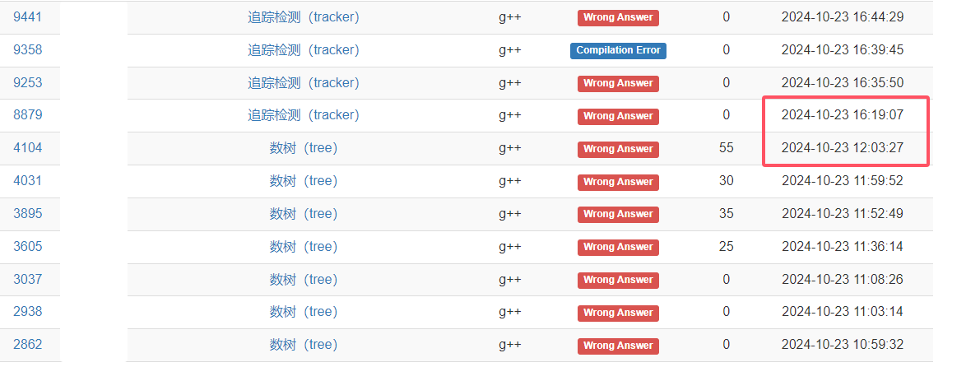Click Wrong Answer badge scoring 35

(618, 214)
